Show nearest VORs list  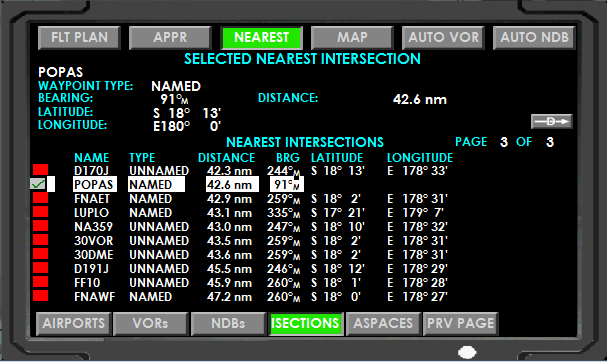pos(151,324)
